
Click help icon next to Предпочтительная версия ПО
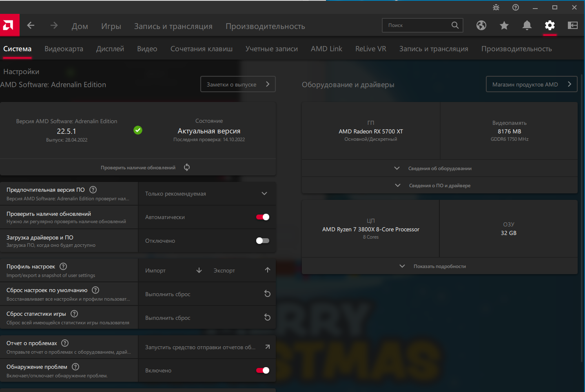93,190
